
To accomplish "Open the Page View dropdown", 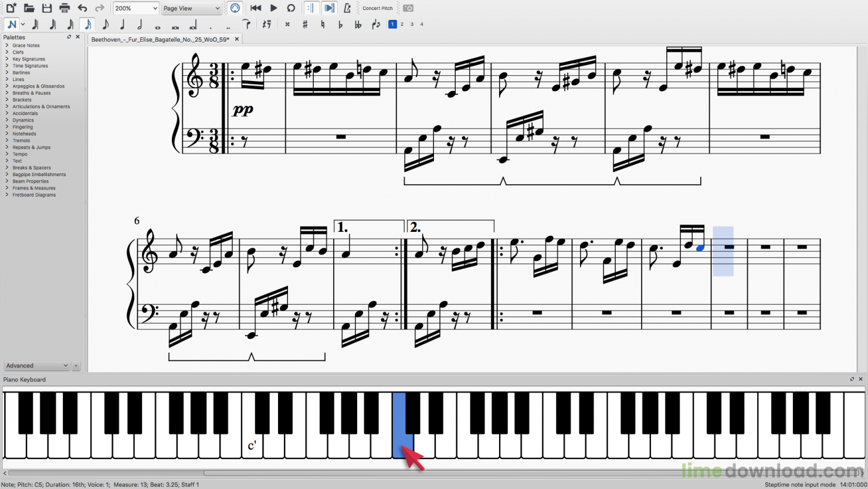I will coord(191,8).
